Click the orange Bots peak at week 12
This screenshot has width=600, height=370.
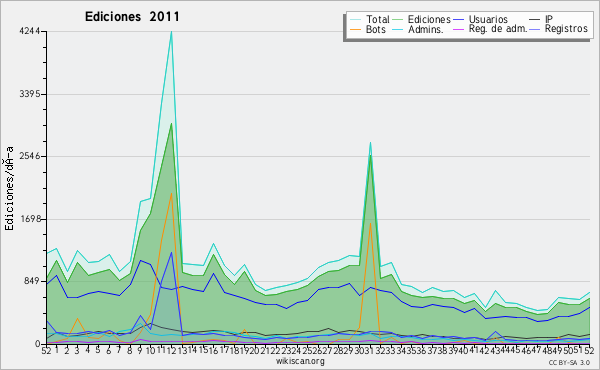pos(171,194)
